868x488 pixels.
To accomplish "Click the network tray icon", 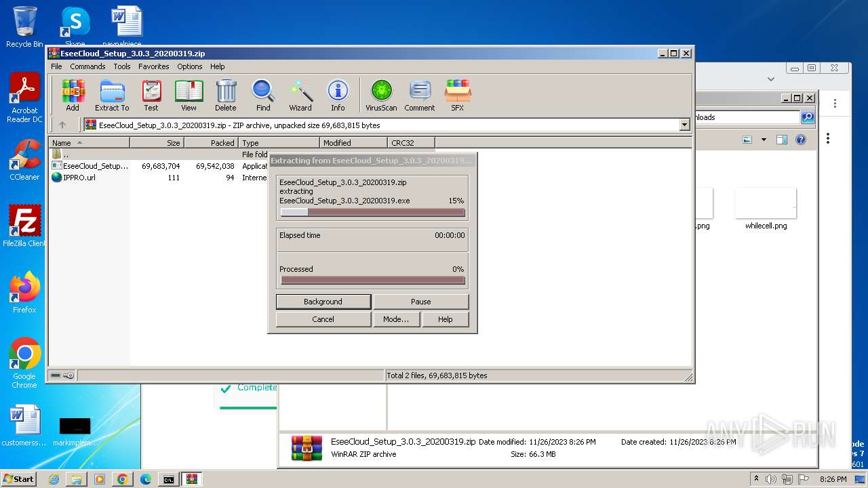I will (787, 479).
